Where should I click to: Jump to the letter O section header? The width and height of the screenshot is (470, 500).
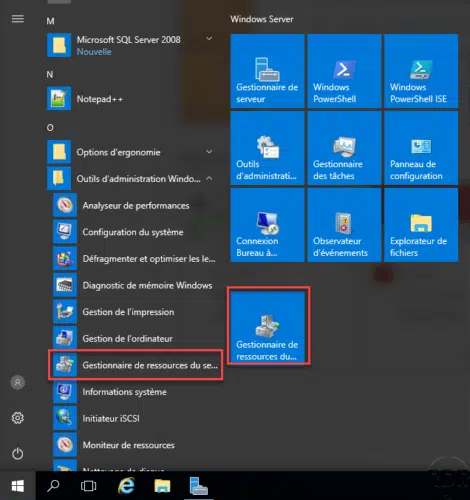click(x=50, y=128)
